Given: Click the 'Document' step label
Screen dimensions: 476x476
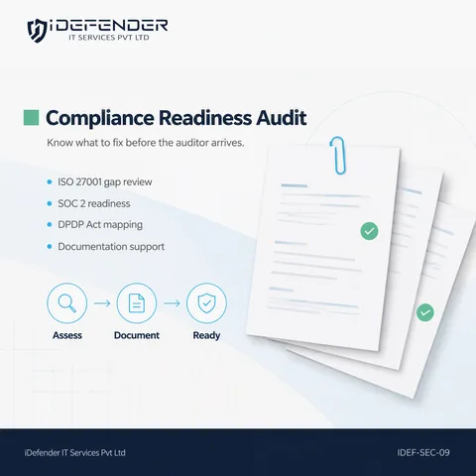Looking at the screenshot, I should tap(137, 335).
